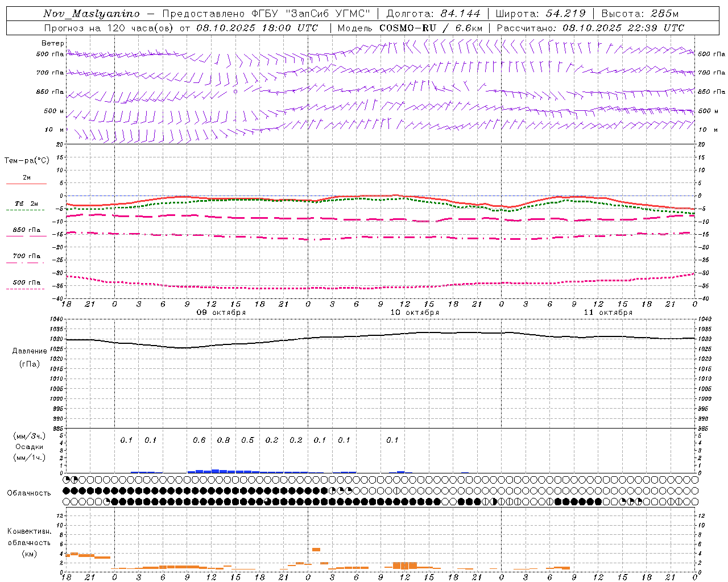
Task: Select the 0.5 precipitation value
Action: click(x=247, y=440)
